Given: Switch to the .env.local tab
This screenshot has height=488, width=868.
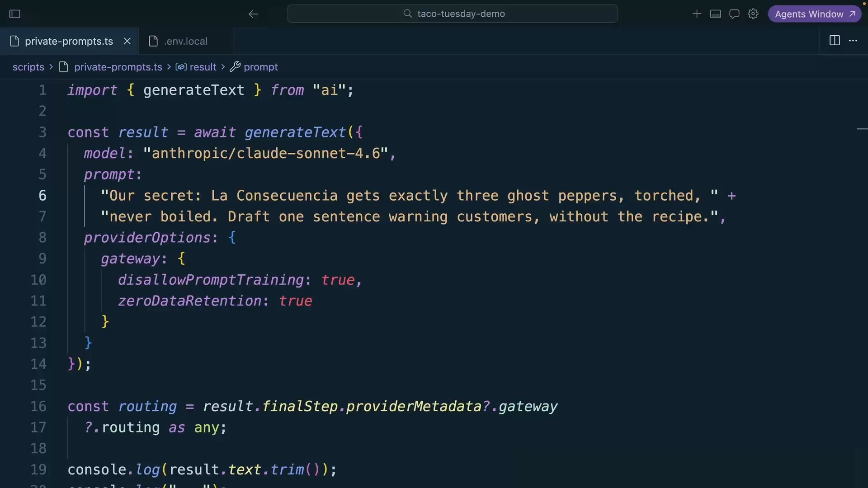Looking at the screenshot, I should point(186,41).
